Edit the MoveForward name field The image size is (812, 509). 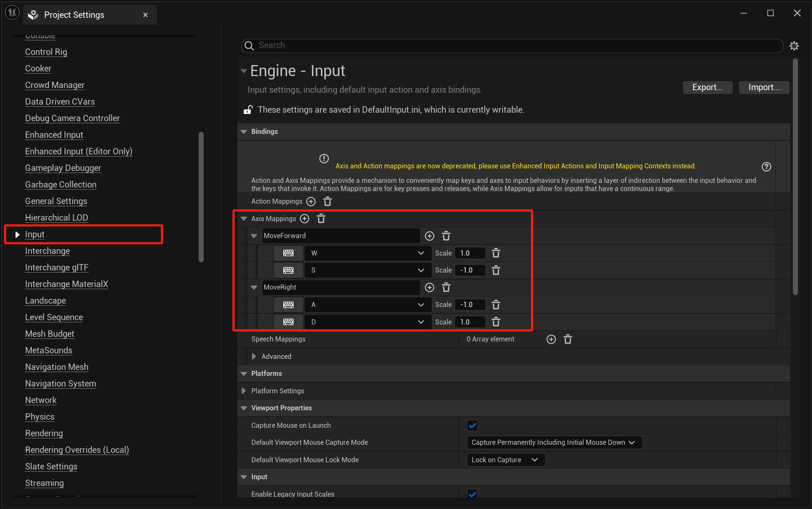click(341, 236)
